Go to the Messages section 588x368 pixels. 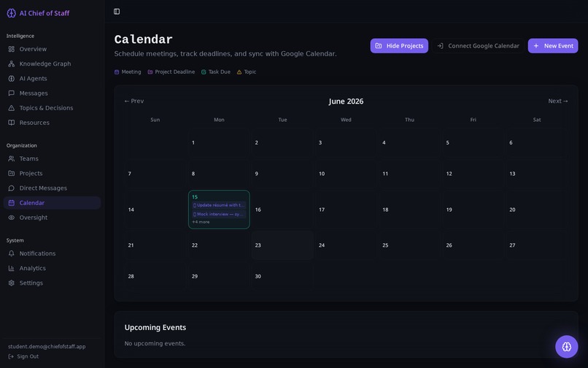click(52, 93)
